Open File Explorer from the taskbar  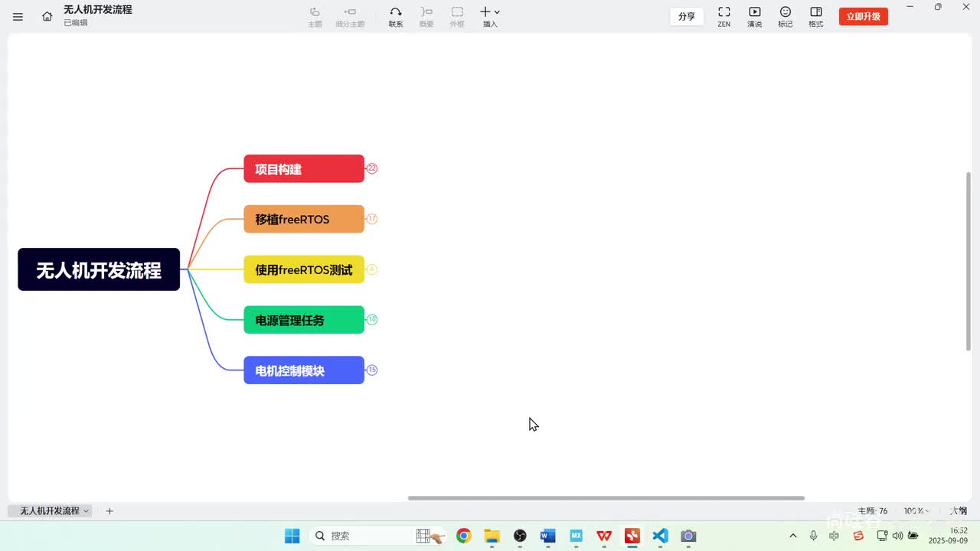click(492, 536)
